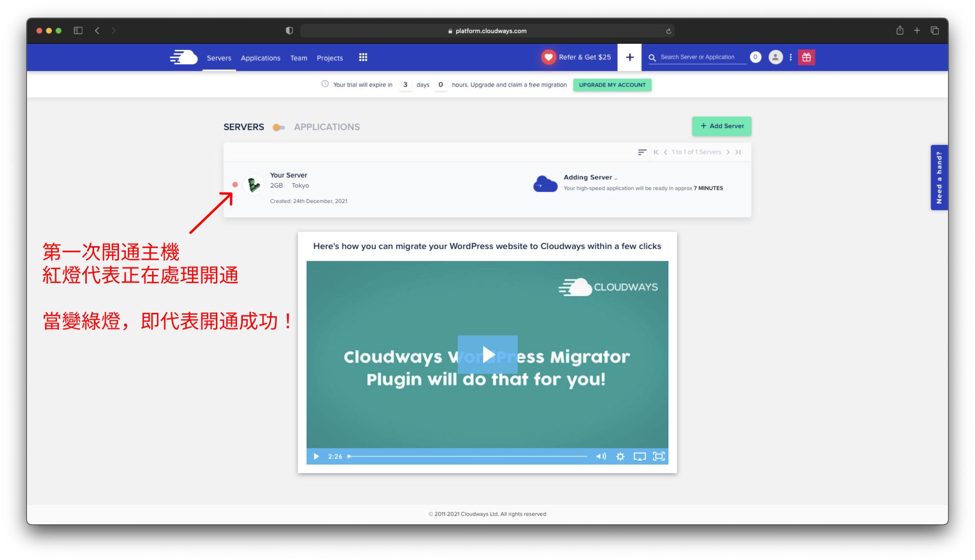Go to previous servers page
Viewport: 975px width, 560px height.
pos(665,152)
